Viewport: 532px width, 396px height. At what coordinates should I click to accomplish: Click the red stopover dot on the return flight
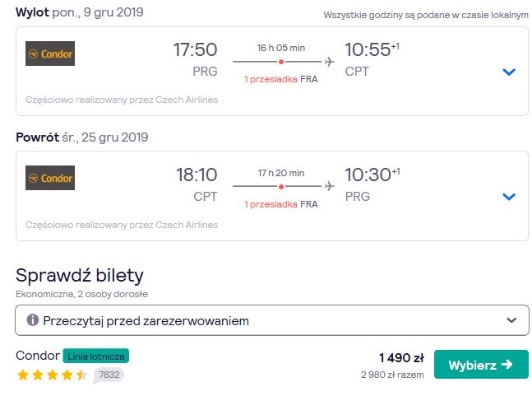click(x=281, y=186)
